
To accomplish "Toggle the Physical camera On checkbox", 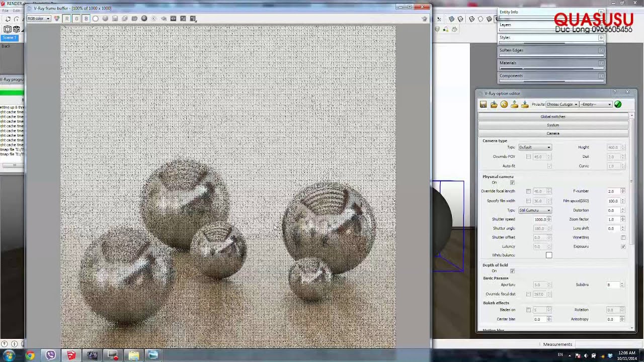I will tap(512, 183).
